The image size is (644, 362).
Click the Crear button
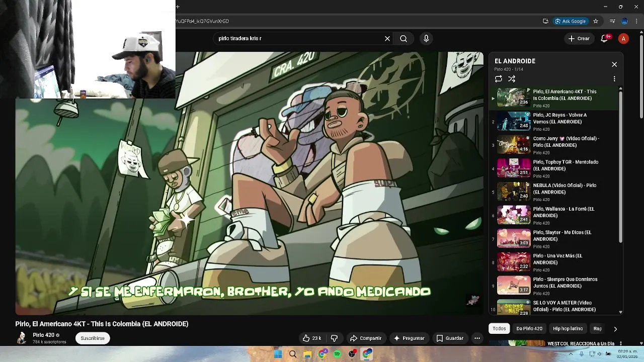point(579,38)
